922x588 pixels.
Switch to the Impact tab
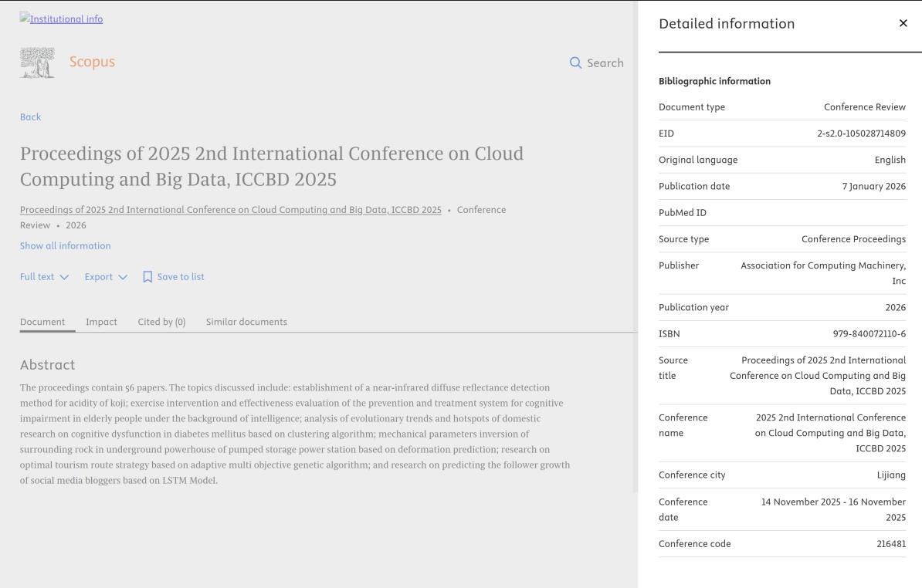point(101,322)
